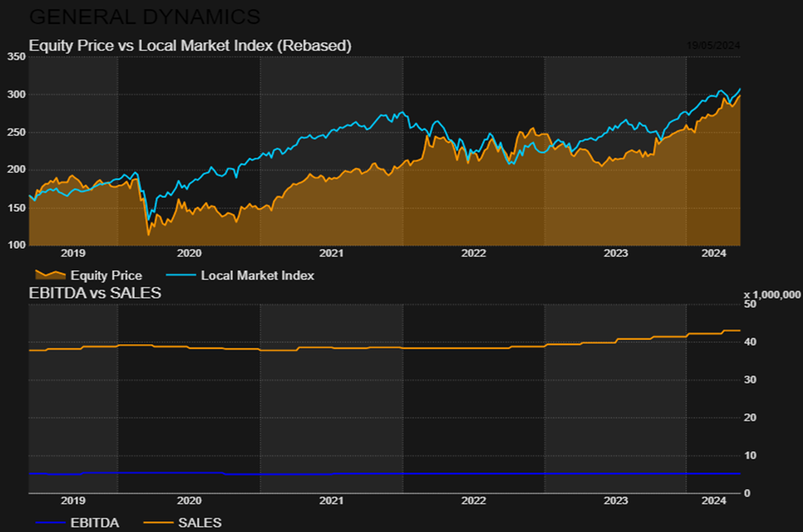
Task: Click 2023 on the EBITDA vs SALES axis
Action: pos(615,501)
